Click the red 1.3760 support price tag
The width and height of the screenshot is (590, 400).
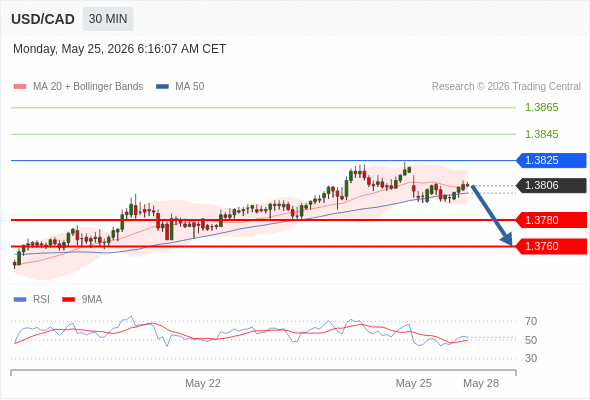tap(551, 246)
